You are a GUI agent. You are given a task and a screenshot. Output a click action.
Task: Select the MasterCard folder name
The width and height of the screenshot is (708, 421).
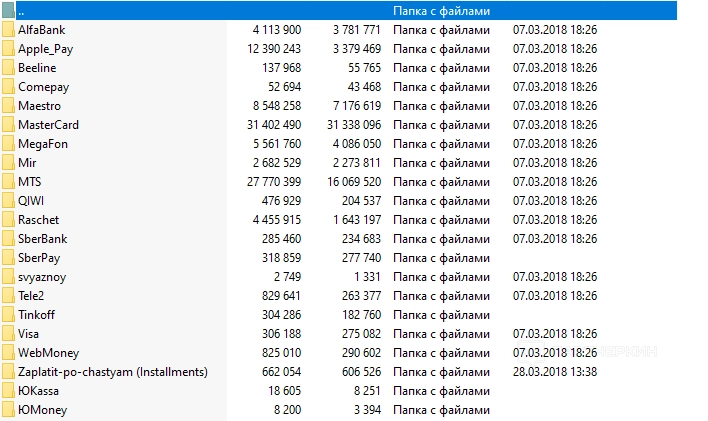click(48, 125)
